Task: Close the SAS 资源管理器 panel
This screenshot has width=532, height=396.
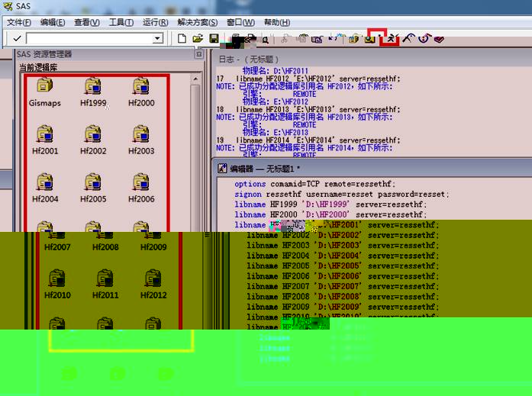Action: 199,54
